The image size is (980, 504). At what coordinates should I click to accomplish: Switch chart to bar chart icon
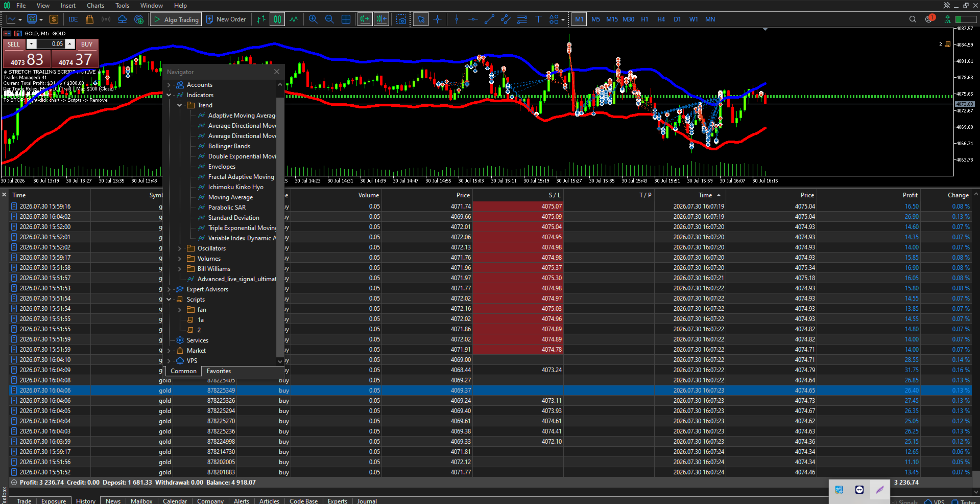[261, 19]
